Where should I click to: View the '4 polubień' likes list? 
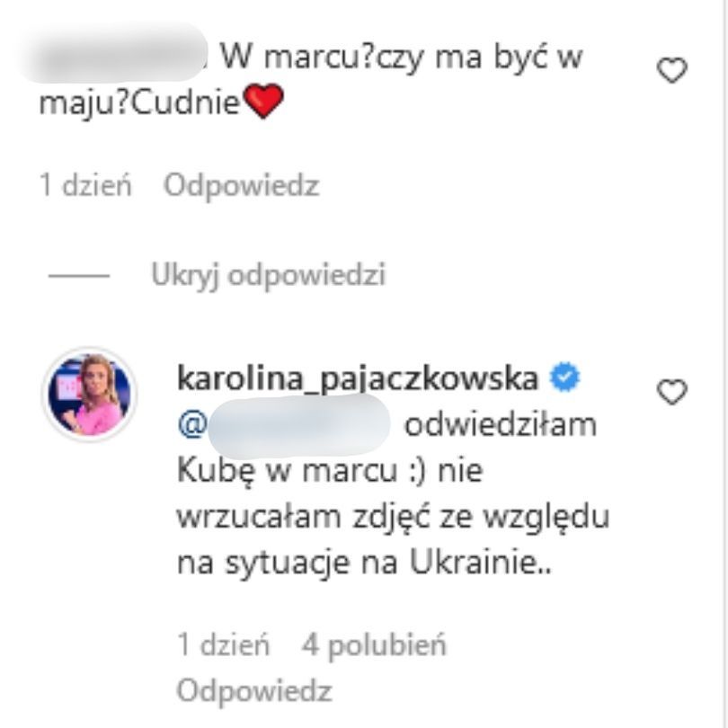click(x=374, y=645)
